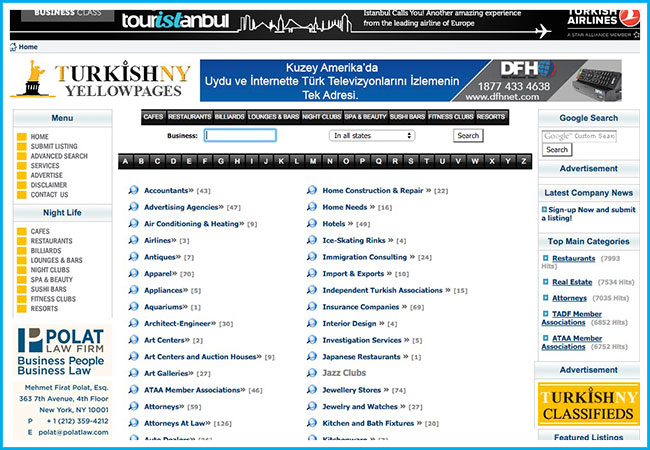Open ADVERTISE menu link

coord(46,175)
